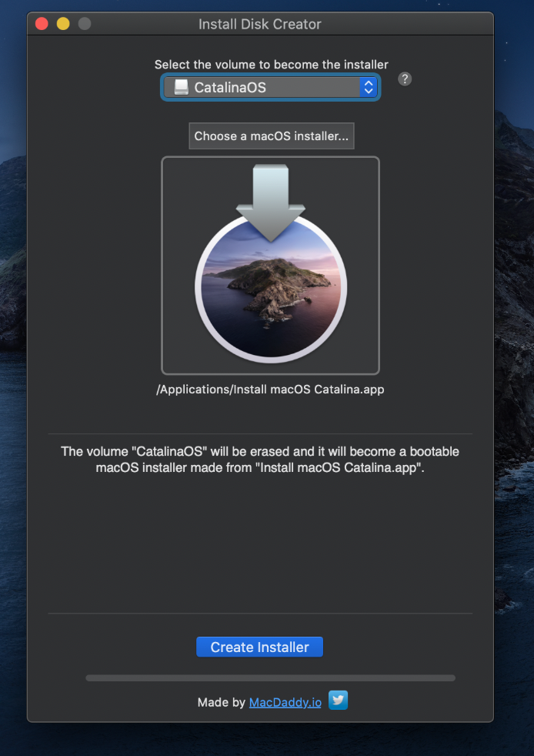Open the Twitter bird icon

(x=338, y=701)
